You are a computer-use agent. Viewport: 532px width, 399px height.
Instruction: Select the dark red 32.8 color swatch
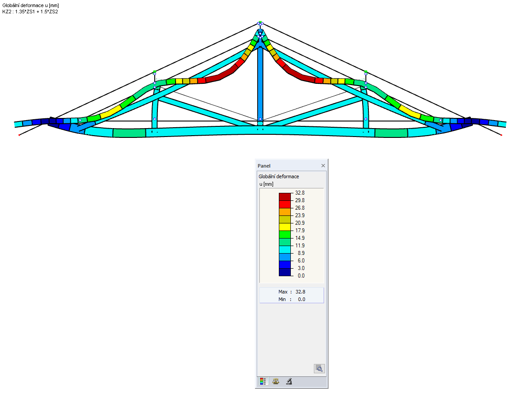(x=285, y=196)
